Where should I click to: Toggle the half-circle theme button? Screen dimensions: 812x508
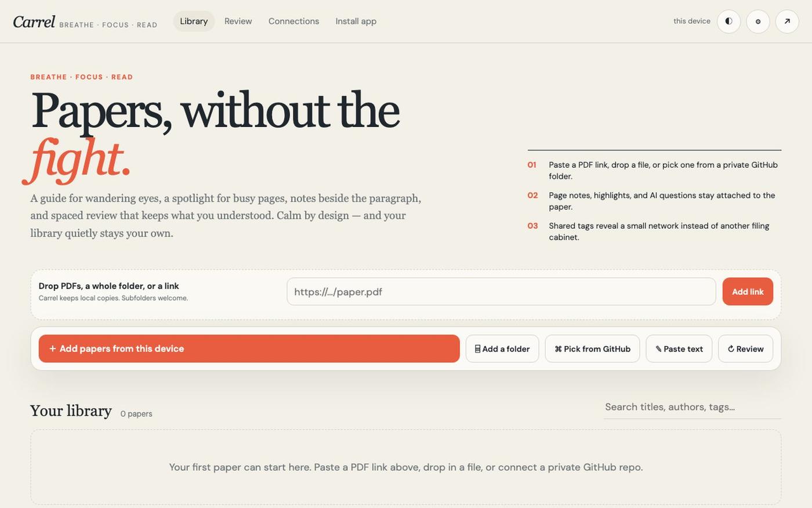click(x=728, y=21)
